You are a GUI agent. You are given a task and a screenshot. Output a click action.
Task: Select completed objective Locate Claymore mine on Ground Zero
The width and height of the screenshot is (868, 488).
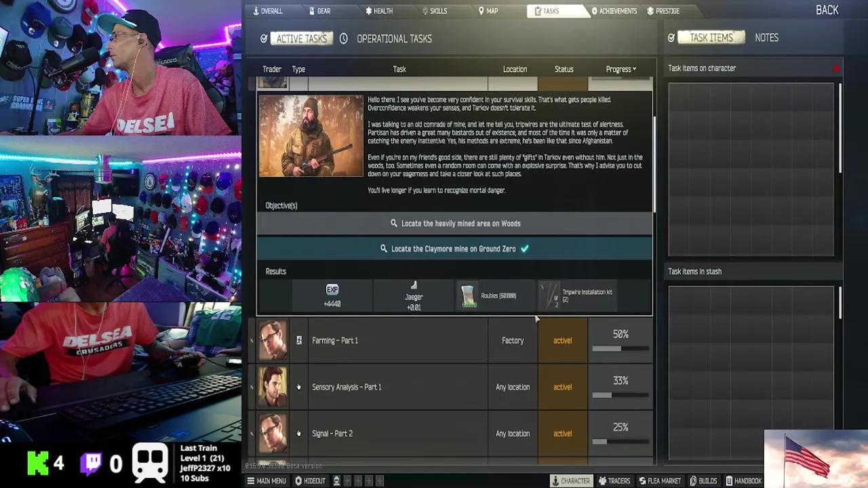pos(454,249)
